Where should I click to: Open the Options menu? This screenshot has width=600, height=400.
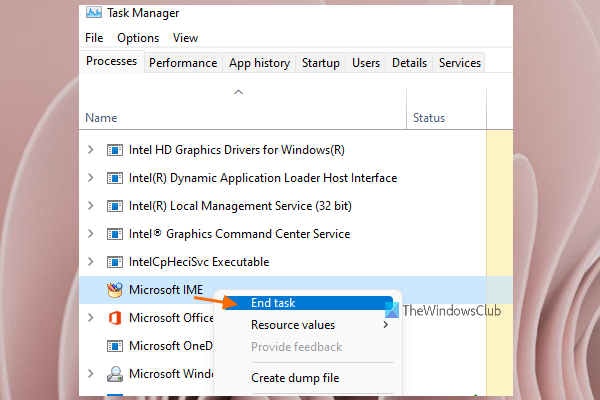coord(138,38)
